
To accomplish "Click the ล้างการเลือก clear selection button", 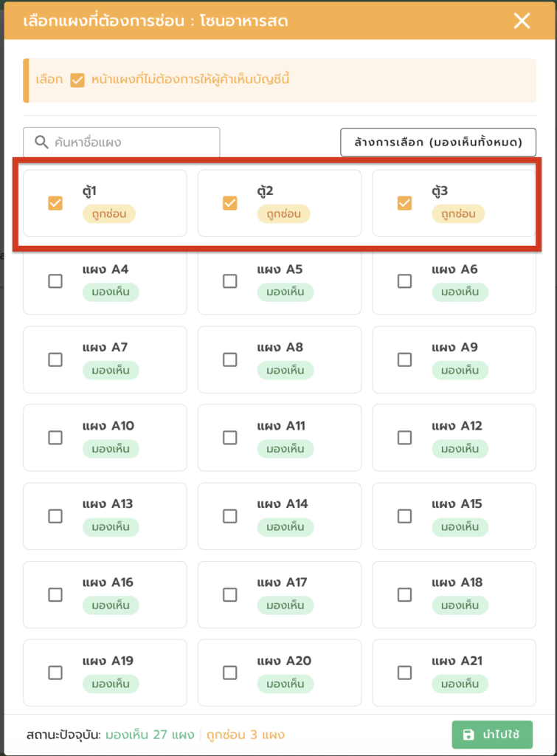I will coord(438,142).
